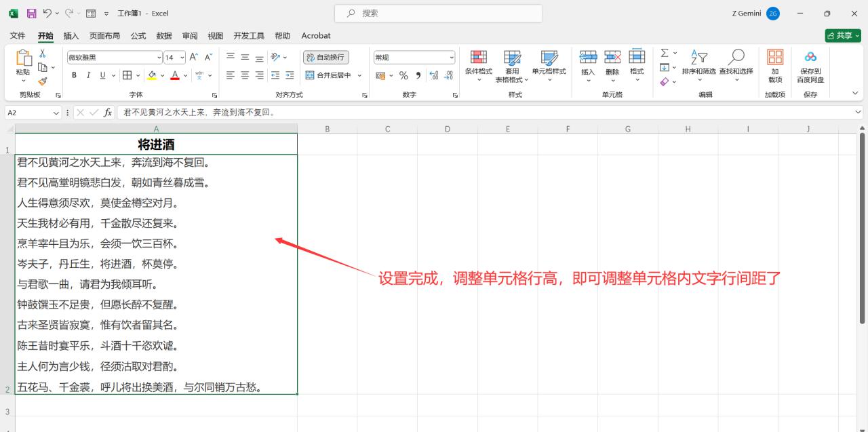Click the Insert Function fx icon
The width and height of the screenshot is (868, 432).
point(108,113)
